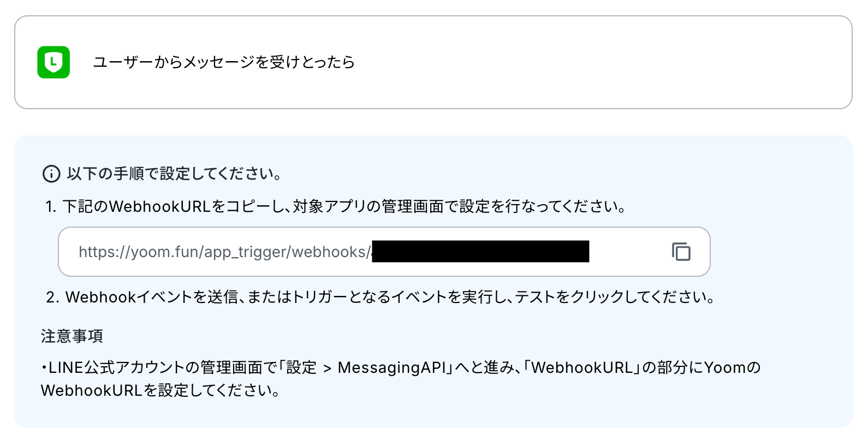Click step 1 下記のWebhookURLをコピーし instruction
Viewport: 868px width, 440px height.
click(336, 206)
